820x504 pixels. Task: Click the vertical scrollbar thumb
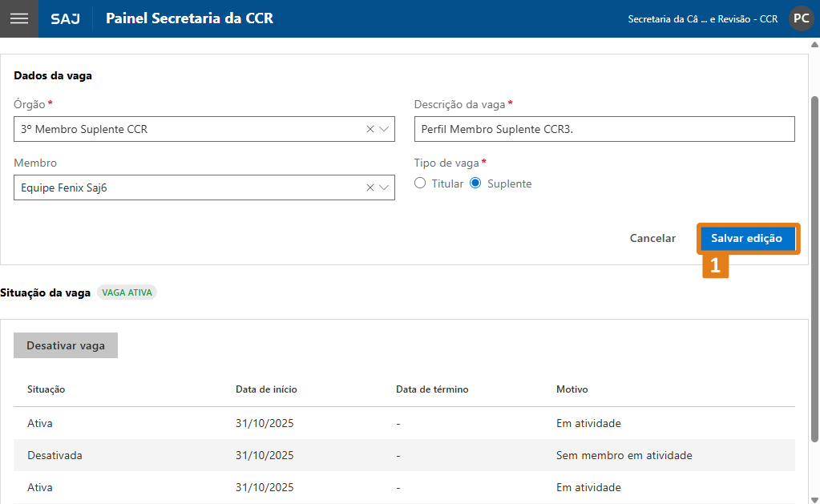814,264
